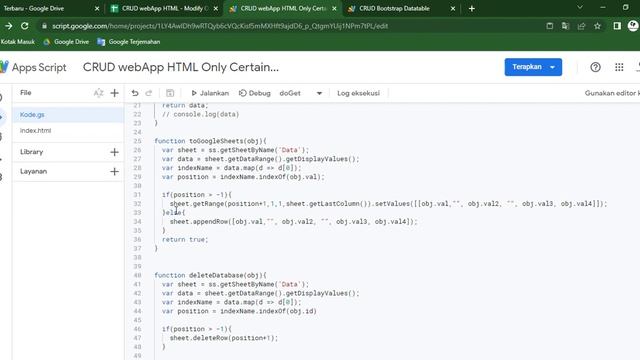
Task: Click the line number 25 in gutter
Action: [137, 141]
